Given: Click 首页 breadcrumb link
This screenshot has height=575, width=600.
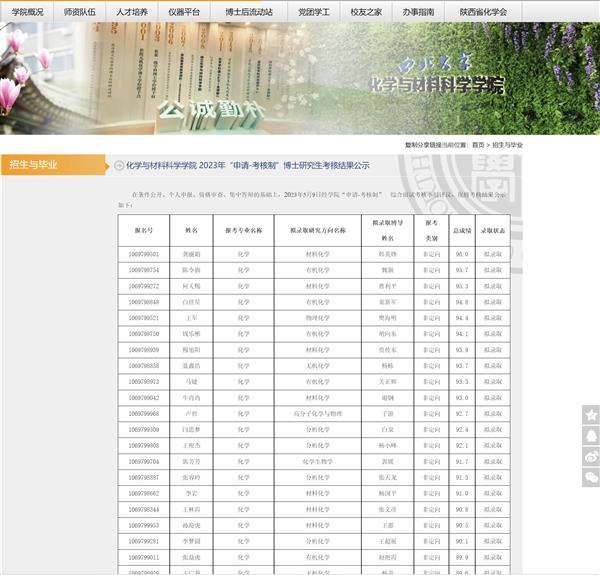Looking at the screenshot, I should tap(478, 145).
